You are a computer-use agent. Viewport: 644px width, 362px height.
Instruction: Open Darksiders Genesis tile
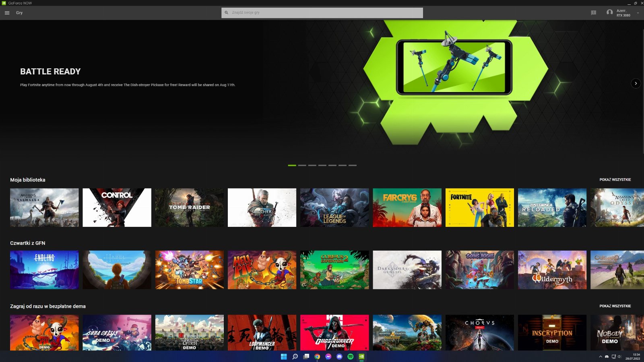[x=407, y=270]
